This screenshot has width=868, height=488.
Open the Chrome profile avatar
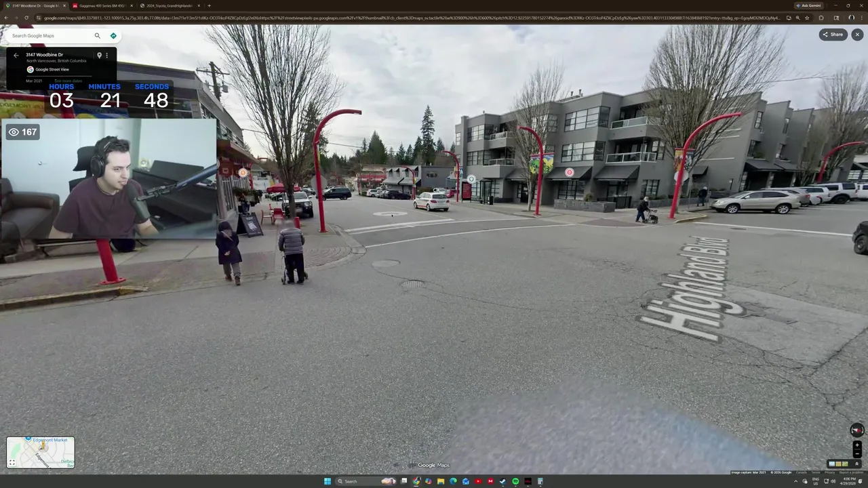click(852, 18)
